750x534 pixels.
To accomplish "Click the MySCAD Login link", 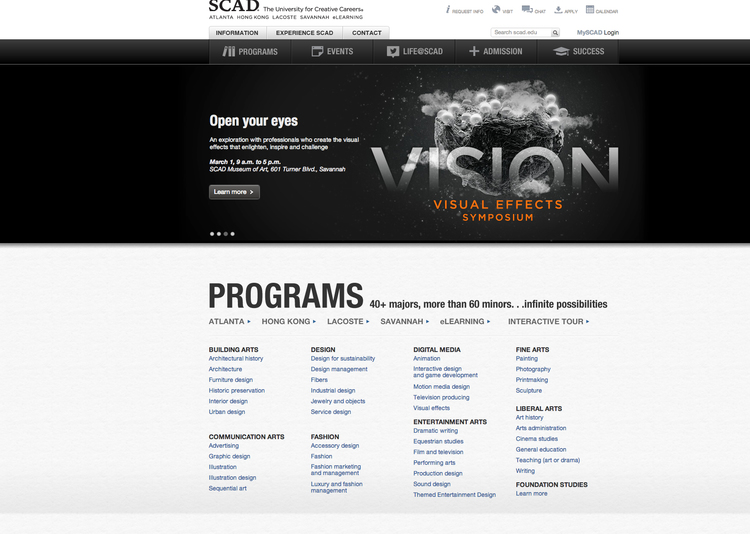I will 597,33.
